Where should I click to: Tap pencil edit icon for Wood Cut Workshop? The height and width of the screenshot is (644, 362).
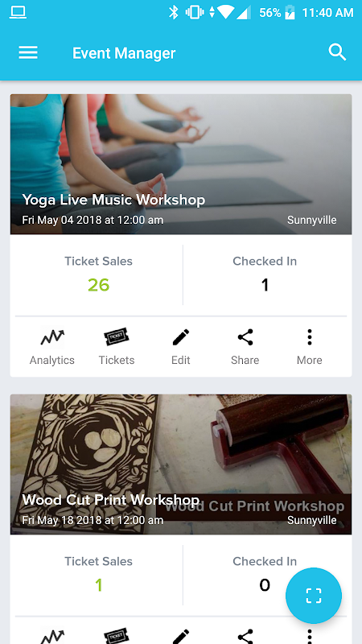point(180,636)
